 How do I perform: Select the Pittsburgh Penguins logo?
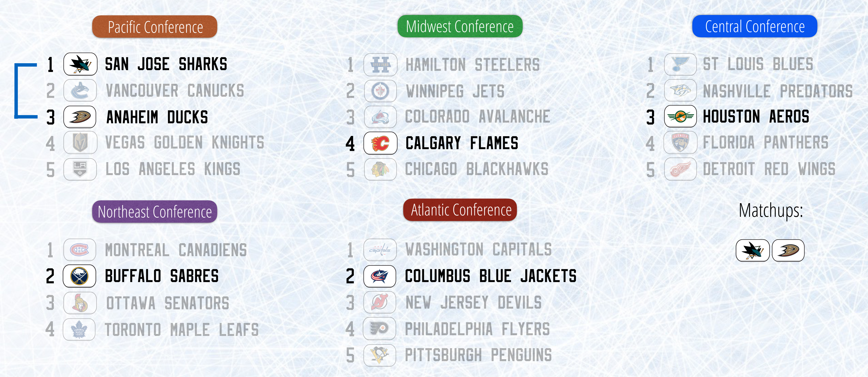coord(380,355)
